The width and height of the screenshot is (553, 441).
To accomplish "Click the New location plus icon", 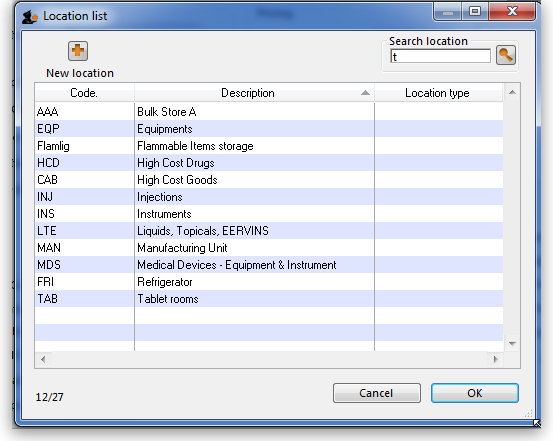I will click(x=78, y=51).
